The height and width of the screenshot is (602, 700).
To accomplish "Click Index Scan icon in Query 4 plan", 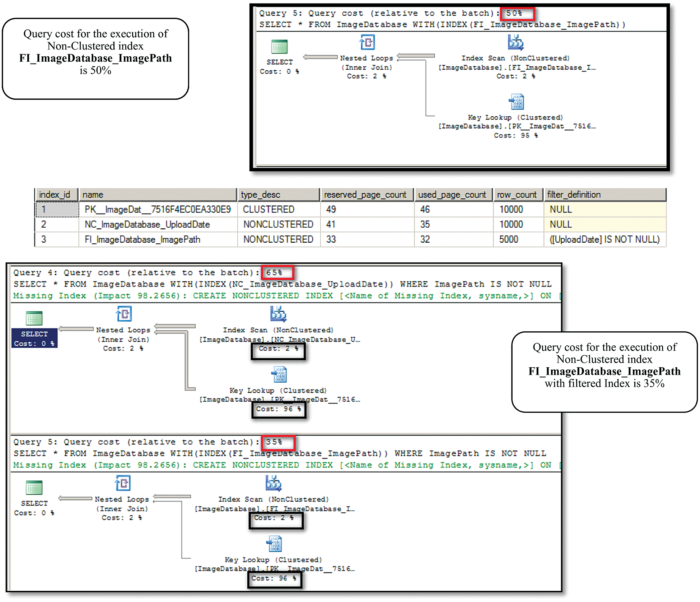I will click(278, 314).
